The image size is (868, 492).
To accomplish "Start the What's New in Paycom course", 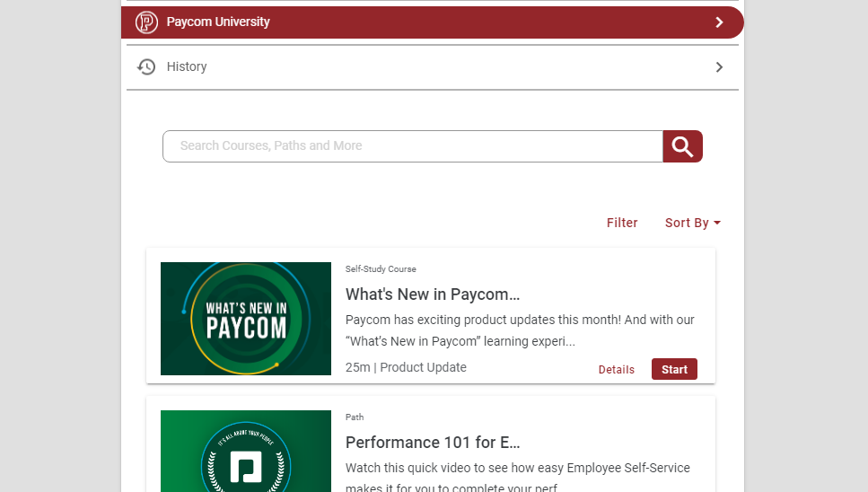I will click(x=674, y=369).
